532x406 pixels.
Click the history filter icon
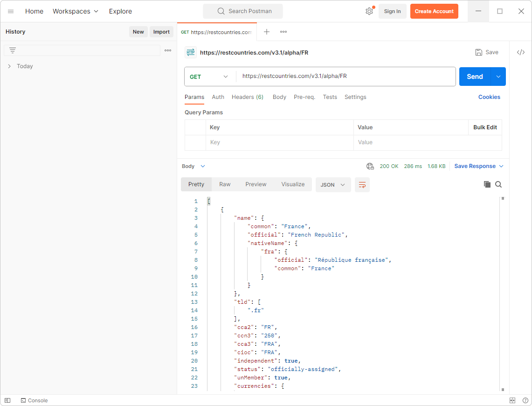tap(13, 50)
